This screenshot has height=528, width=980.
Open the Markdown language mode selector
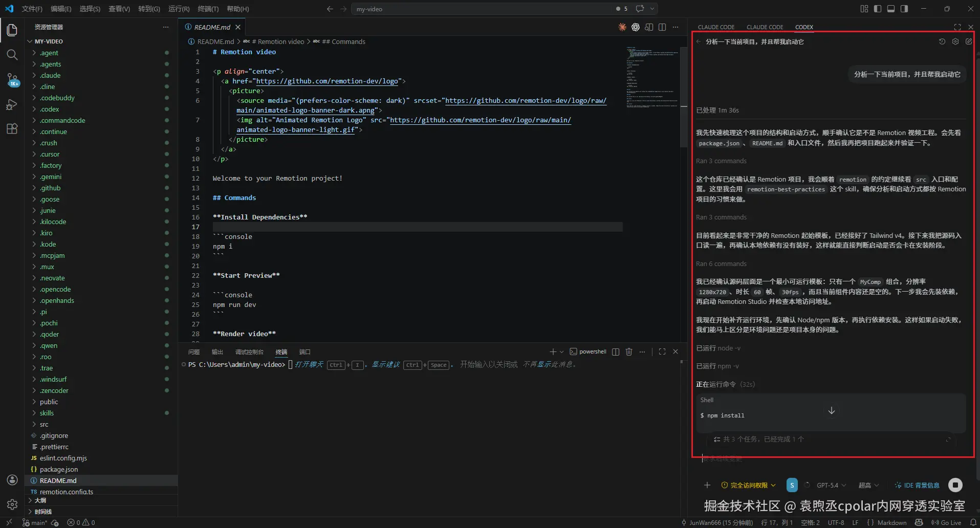892,522
